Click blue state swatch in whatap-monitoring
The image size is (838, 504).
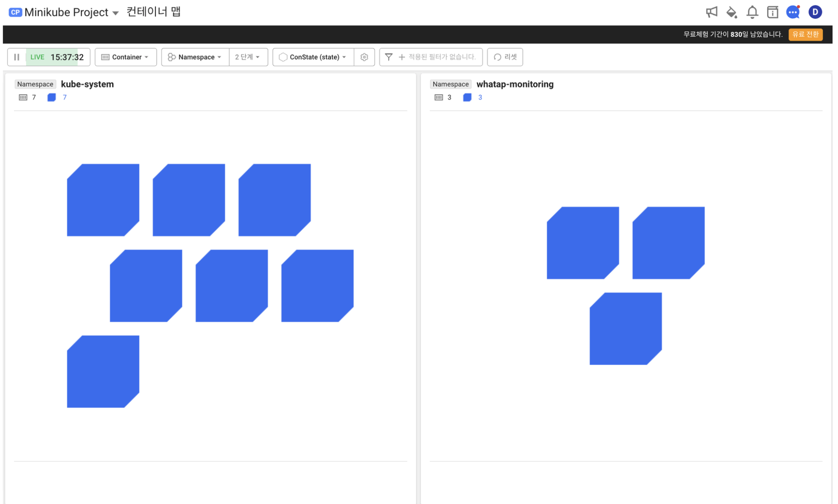point(467,97)
